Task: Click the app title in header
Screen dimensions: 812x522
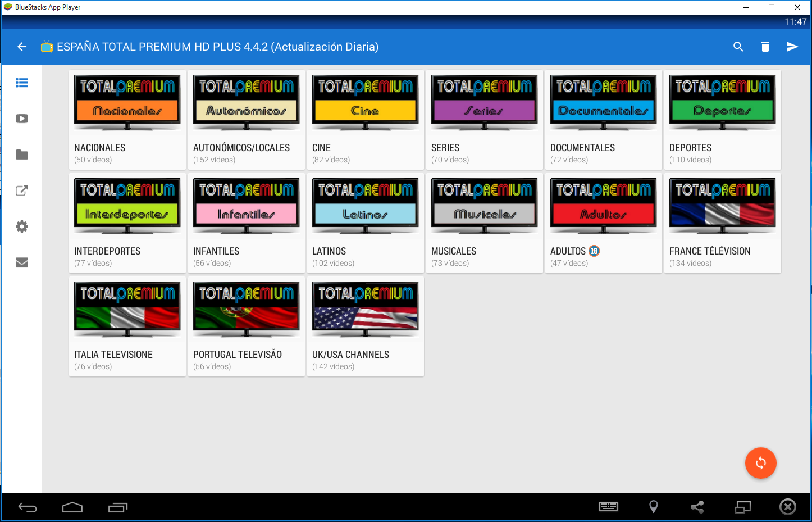Action: (x=218, y=47)
